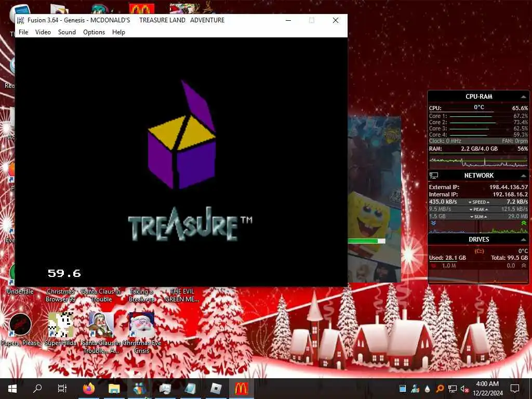Open Task View on taskbar
Viewport: 532px width, 399px height.
62,389
